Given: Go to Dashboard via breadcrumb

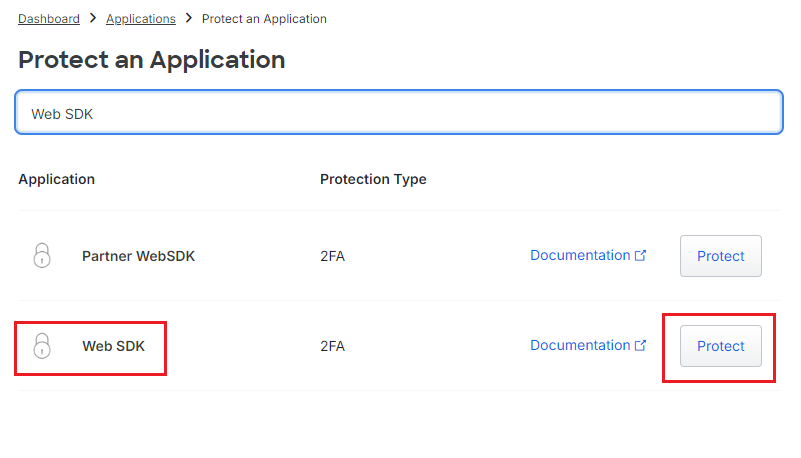Looking at the screenshot, I should 49,19.
